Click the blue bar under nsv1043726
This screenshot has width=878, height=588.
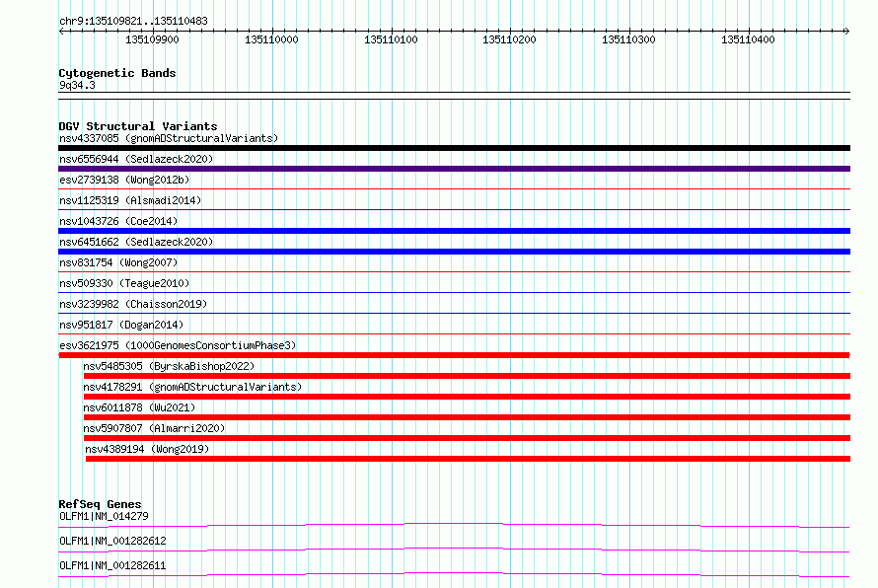[x=454, y=231]
